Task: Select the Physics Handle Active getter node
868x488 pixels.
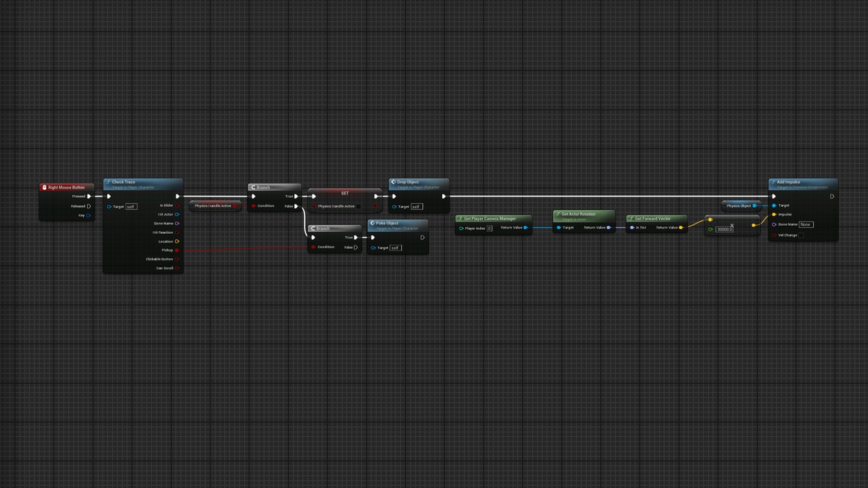Action: (215, 205)
